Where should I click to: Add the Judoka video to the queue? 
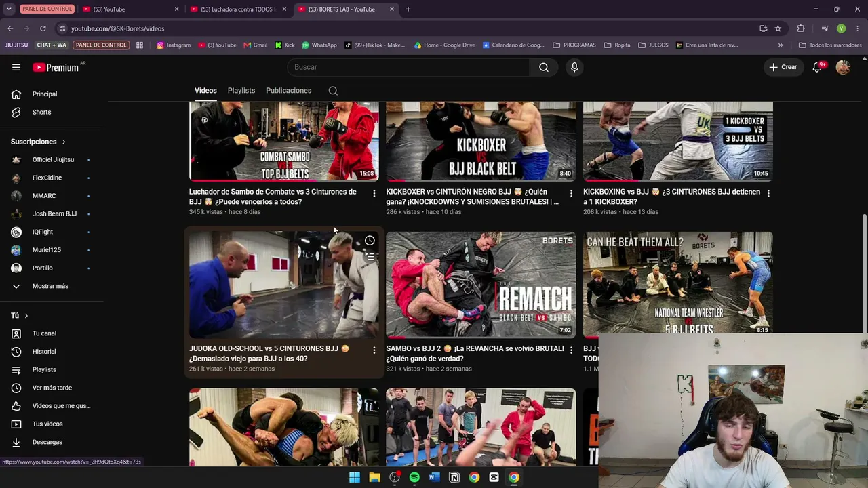tap(370, 257)
